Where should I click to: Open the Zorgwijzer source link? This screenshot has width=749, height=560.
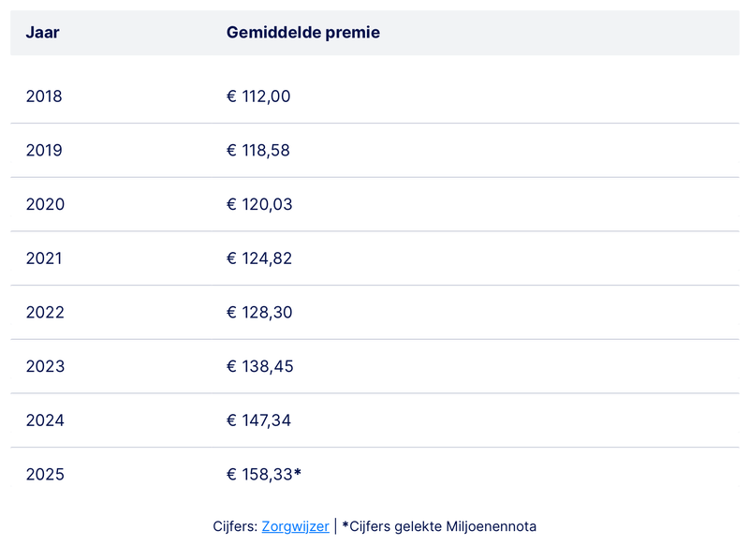pos(295,526)
